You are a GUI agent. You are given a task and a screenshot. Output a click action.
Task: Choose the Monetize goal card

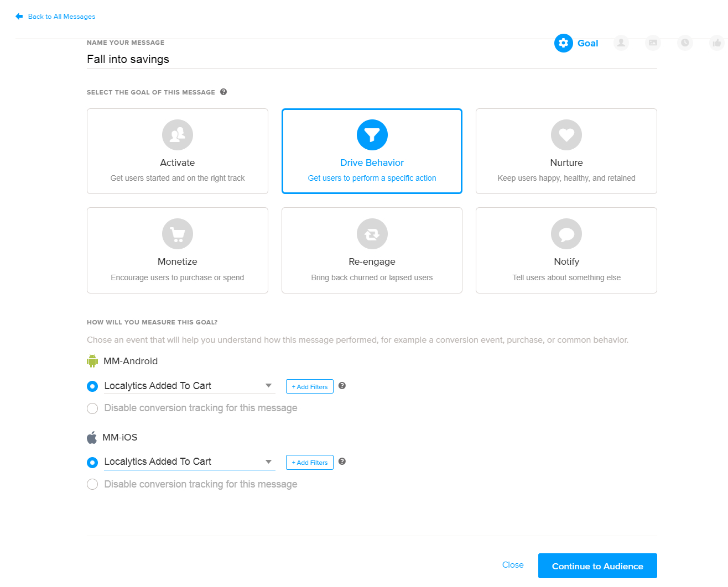177,250
